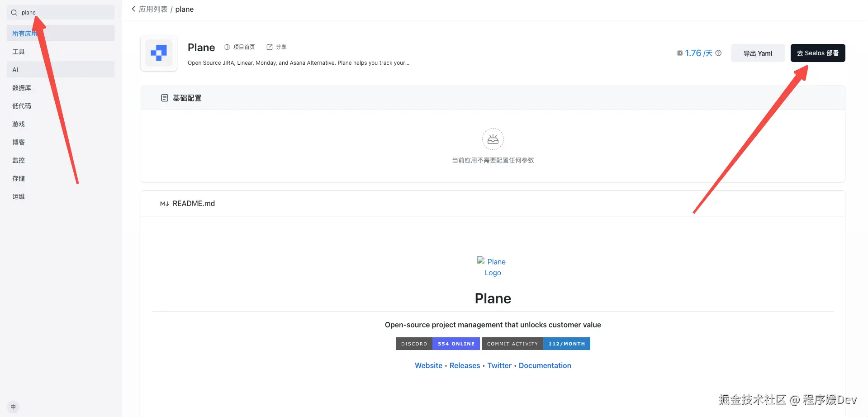Image resolution: width=868 pixels, height=417 pixels.
Task: Open the Twitter link in README
Action: 499,365
